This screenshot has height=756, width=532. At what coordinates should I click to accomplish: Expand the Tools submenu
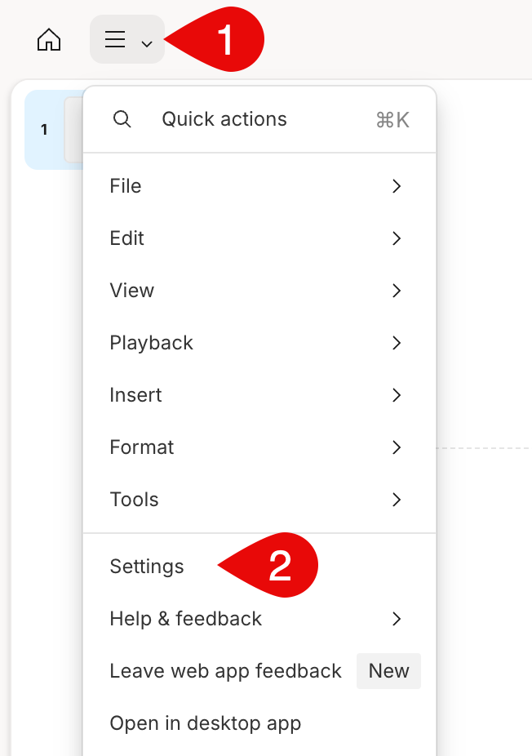[135, 500]
